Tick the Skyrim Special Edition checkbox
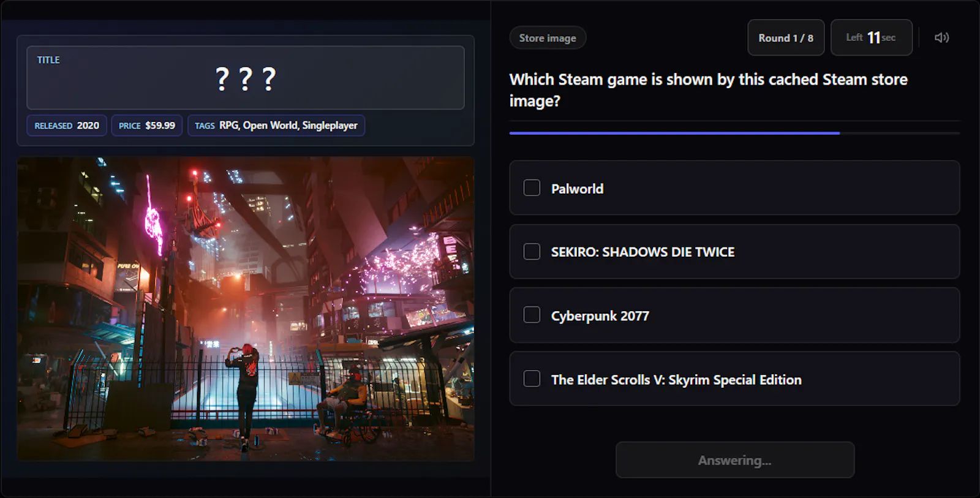The height and width of the screenshot is (498, 980). tap(532, 379)
